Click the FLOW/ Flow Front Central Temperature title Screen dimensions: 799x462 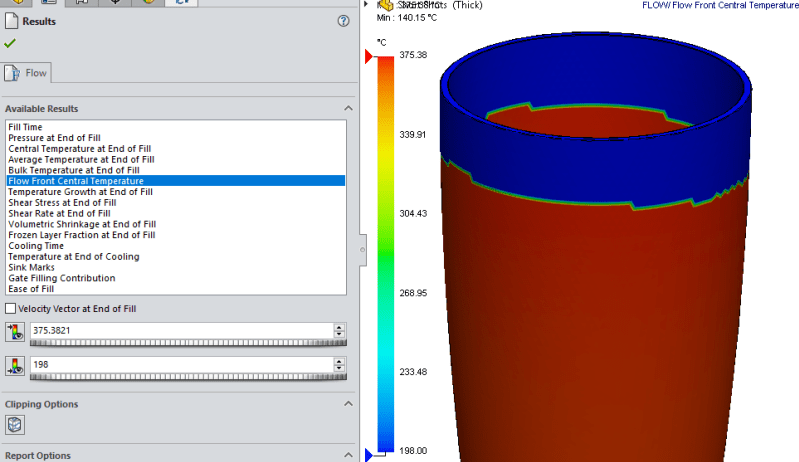point(720,5)
